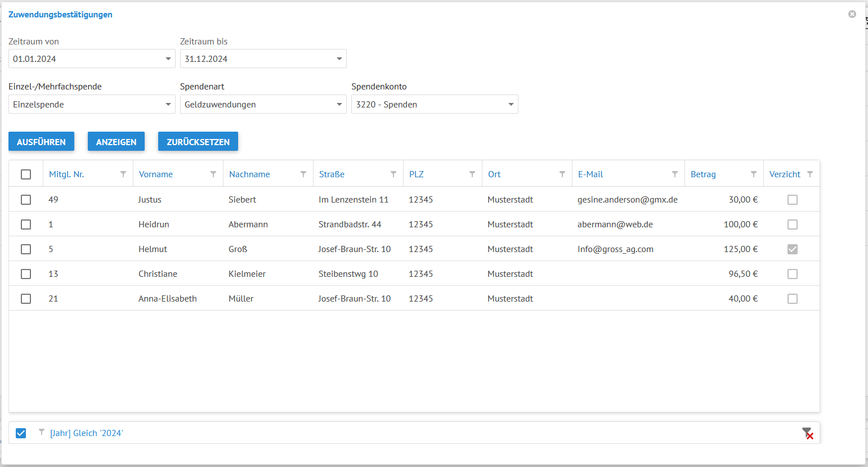Viewport: 868px width, 467px height.
Task: Select the row checkbox for Christiane Kielmeier
Action: (26, 274)
